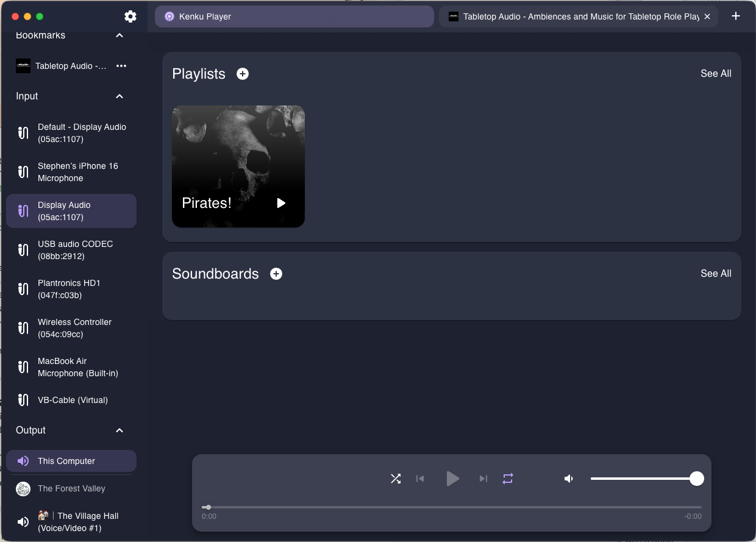The width and height of the screenshot is (756, 542).
Task: Click the Kenku Player tab icon
Action: click(169, 16)
